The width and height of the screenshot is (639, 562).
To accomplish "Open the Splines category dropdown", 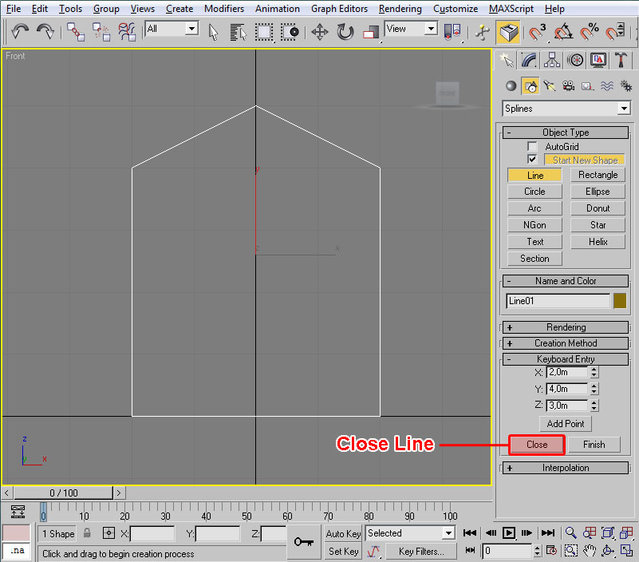I will [x=566, y=108].
